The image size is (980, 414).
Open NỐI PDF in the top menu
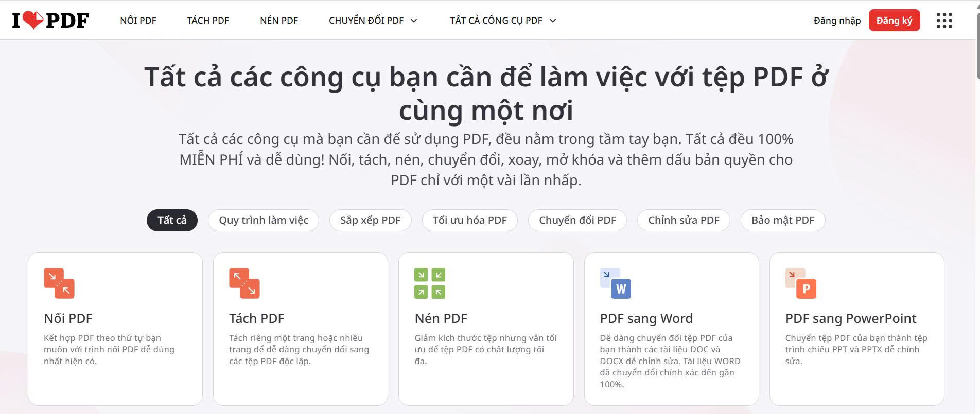pyautogui.click(x=138, y=21)
